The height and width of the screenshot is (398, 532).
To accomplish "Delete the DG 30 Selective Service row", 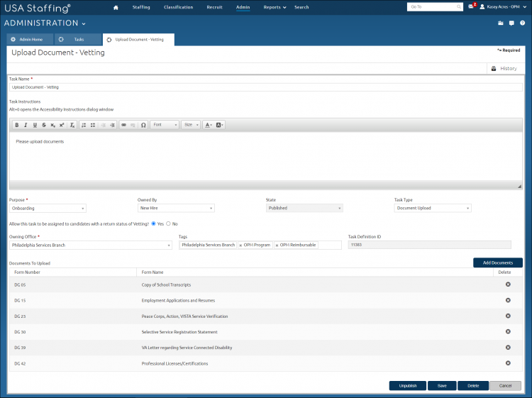I will click(x=508, y=331).
